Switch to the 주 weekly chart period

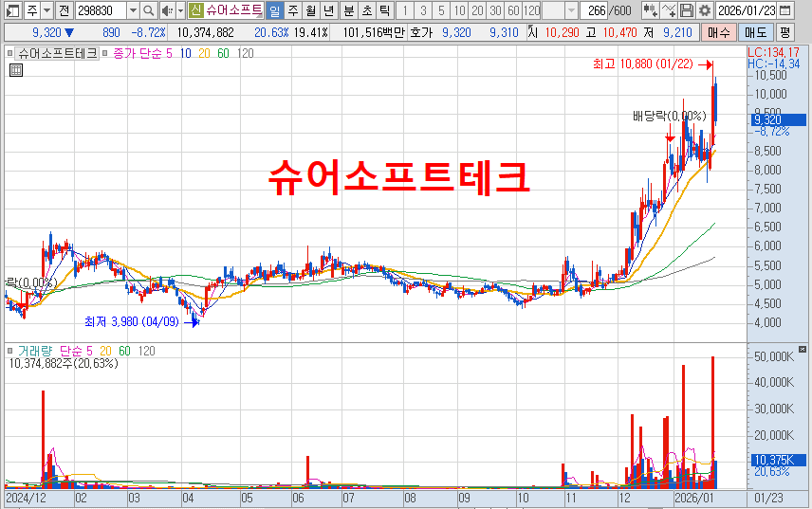(293, 10)
